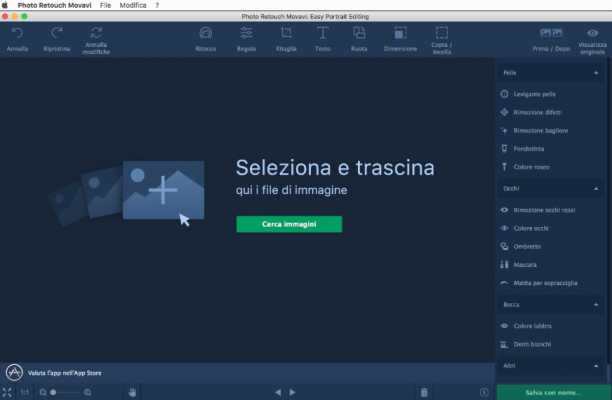Open the Photo Retouch Movavi menu
The height and width of the screenshot is (400, 612).
point(54,5)
